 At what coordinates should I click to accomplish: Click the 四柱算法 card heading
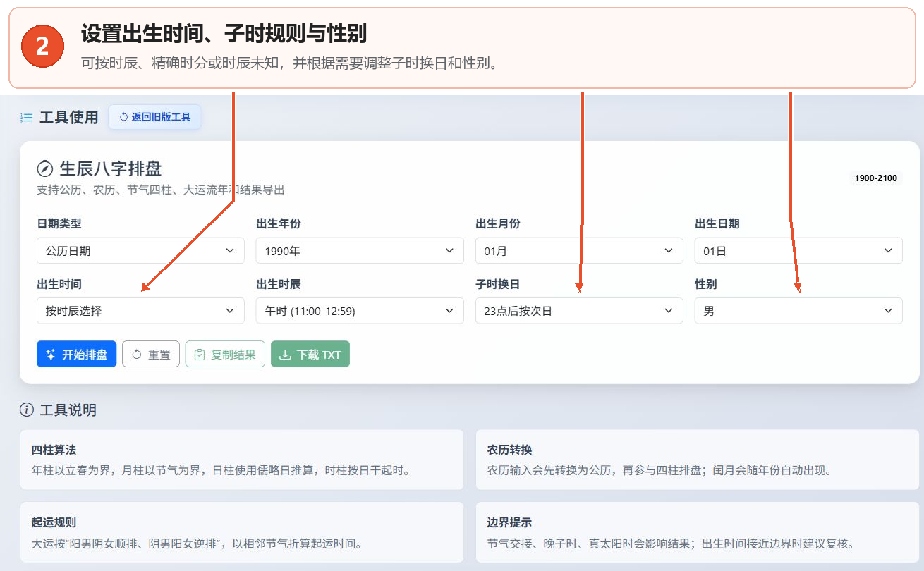coord(54,450)
